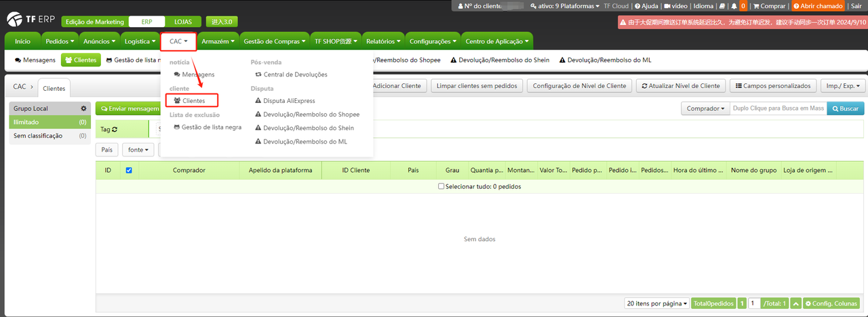Open Config. Colunas column settings
Screen dimensions: 868x317
pos(832,303)
